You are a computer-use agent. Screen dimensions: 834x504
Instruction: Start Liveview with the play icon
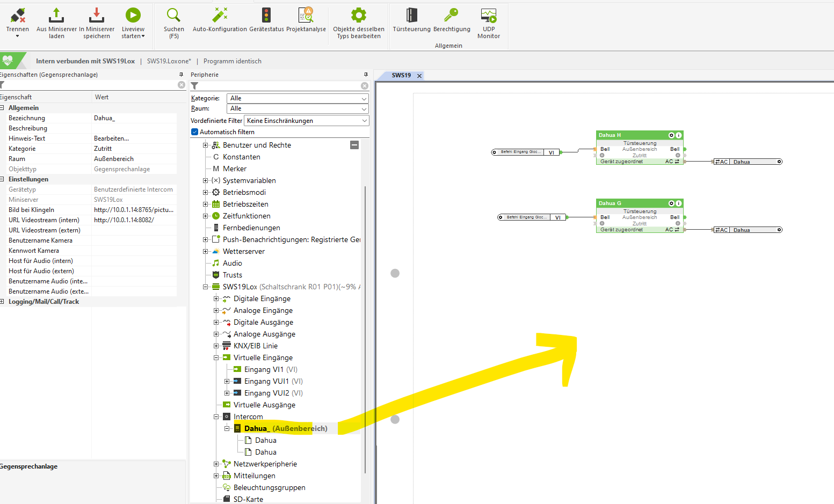(x=133, y=15)
